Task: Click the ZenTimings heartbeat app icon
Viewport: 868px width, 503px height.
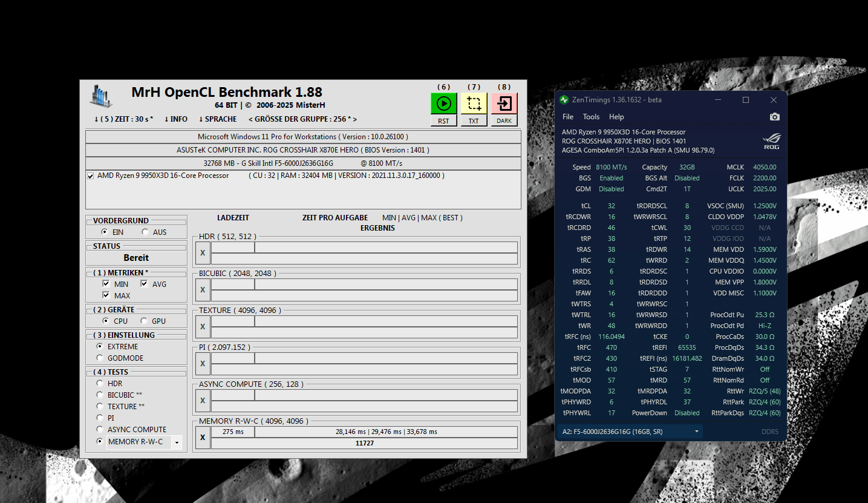Action: [564, 100]
